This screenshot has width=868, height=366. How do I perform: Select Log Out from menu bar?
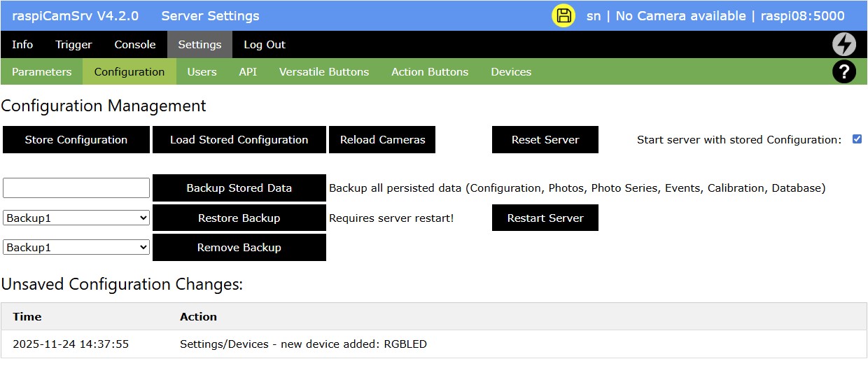[x=265, y=44]
